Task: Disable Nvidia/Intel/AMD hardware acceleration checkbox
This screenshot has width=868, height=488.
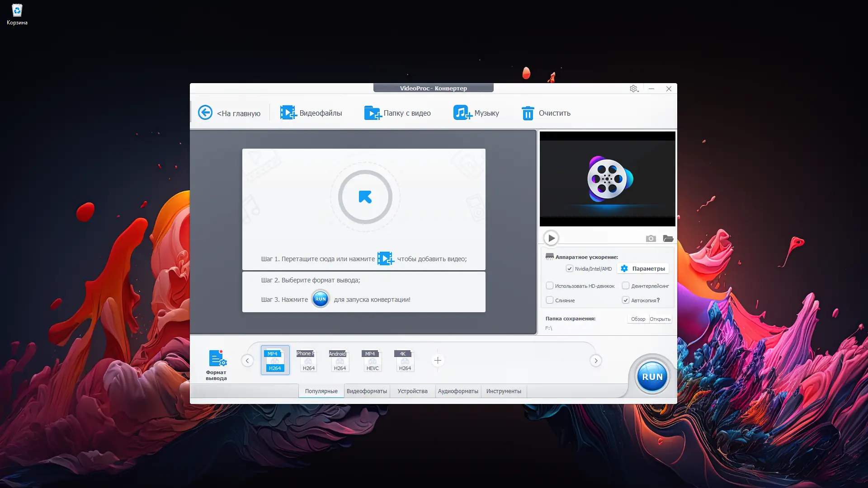Action: coord(570,268)
